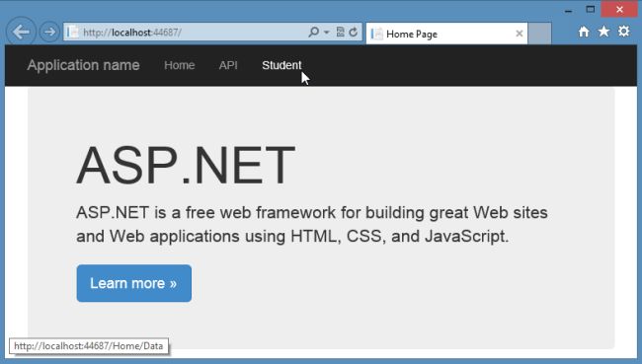The height and width of the screenshot is (364, 642).
Task: Minimize the browser window
Action: tap(568, 10)
